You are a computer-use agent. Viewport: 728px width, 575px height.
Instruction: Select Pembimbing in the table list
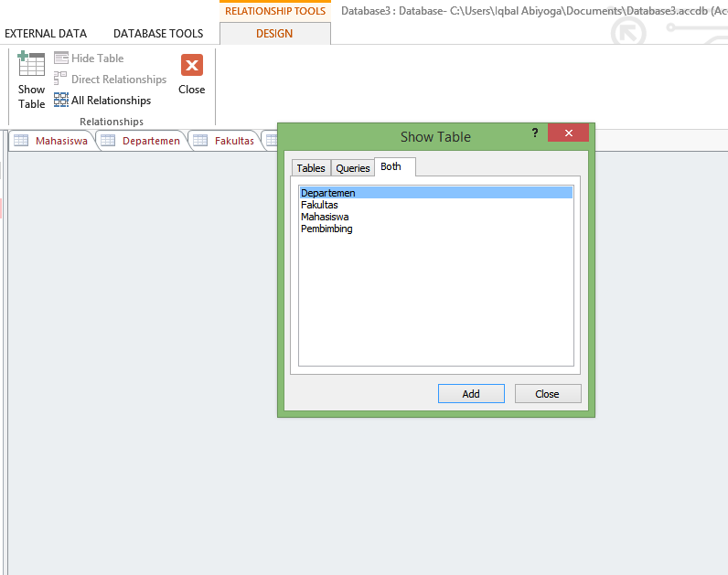coord(436,229)
